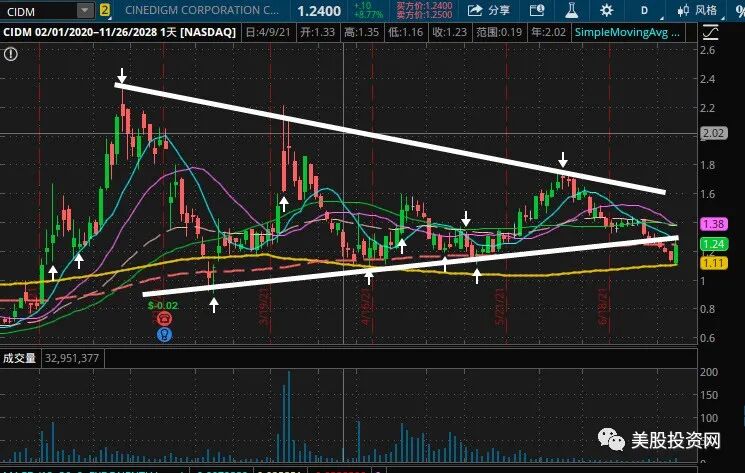Click the magenta 1.38 price bubble
Viewport: 745px width, 473px height.
click(x=714, y=224)
